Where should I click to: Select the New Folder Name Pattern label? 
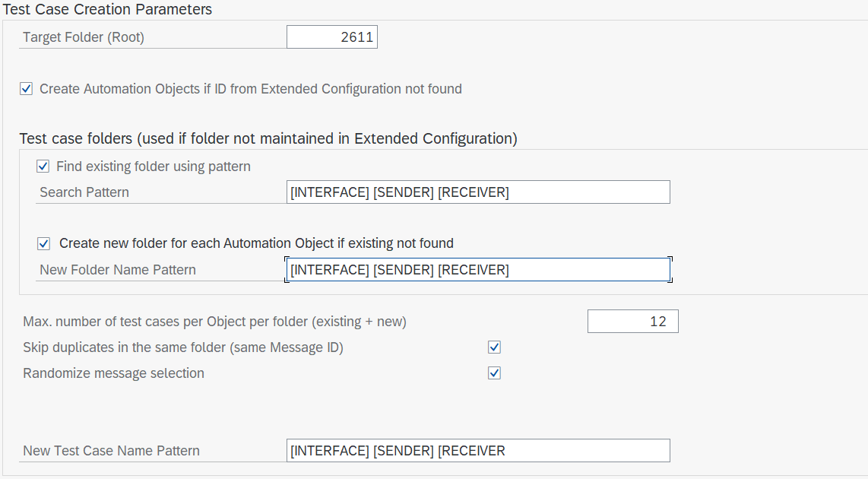click(x=118, y=270)
